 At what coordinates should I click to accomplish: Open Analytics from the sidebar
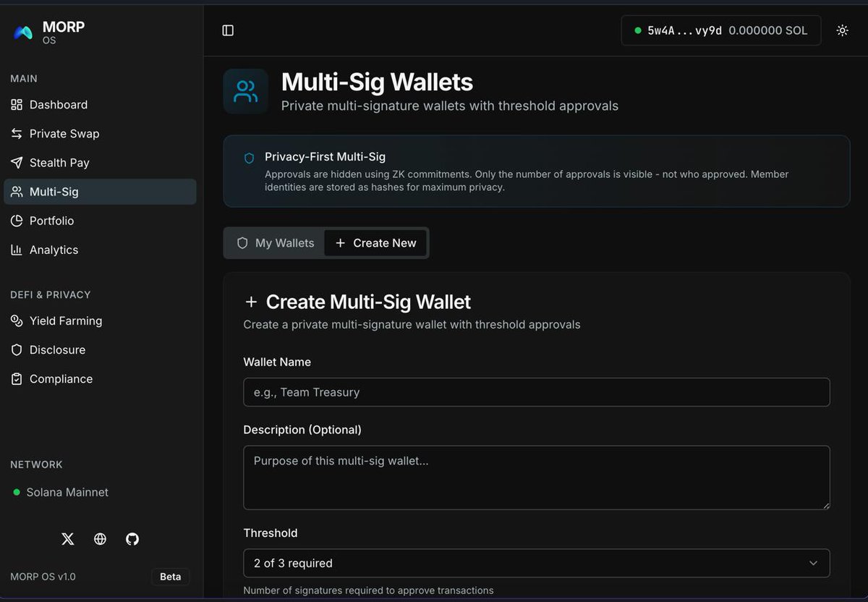coord(100,250)
